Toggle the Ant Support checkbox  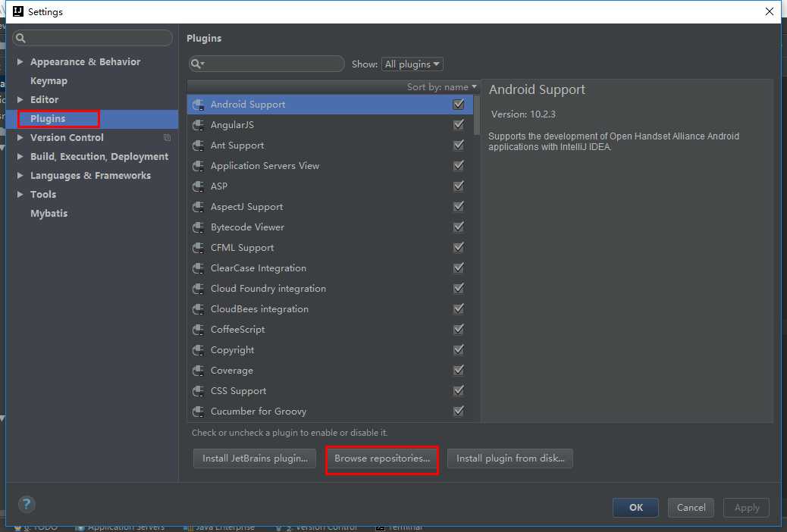tap(458, 145)
